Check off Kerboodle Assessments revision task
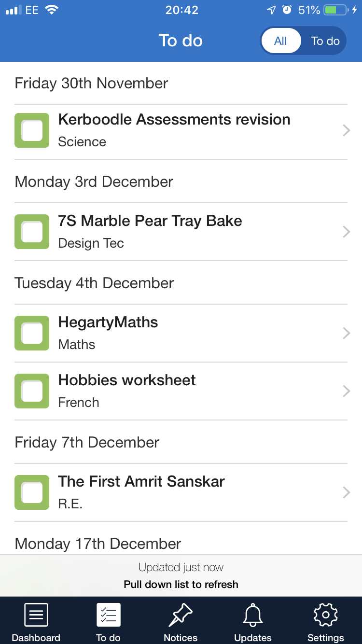362x644 pixels. [x=32, y=130]
